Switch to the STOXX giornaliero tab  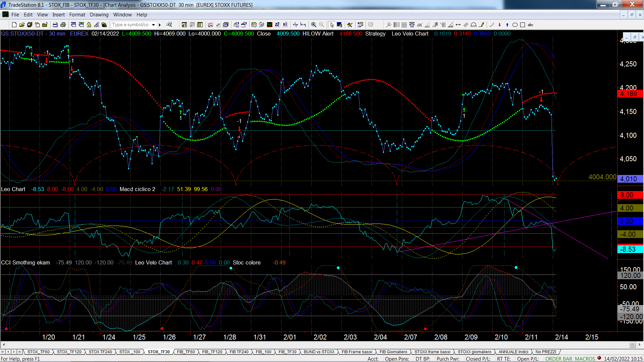coord(474,352)
